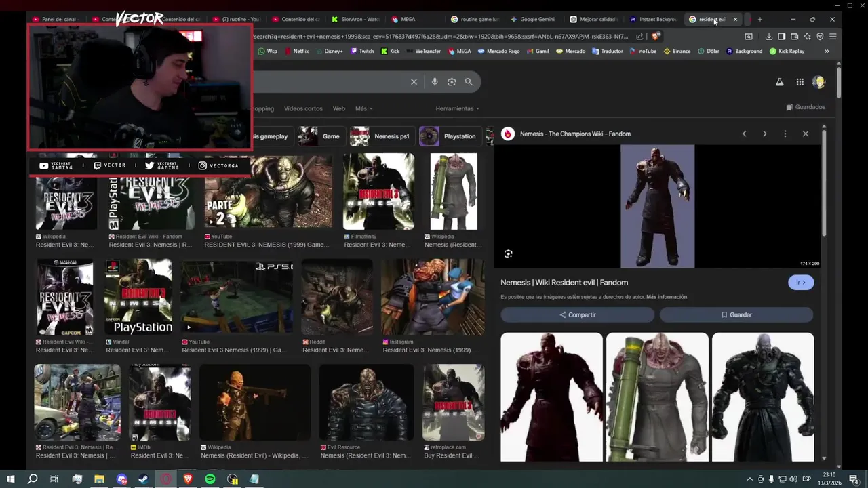This screenshot has width=868, height=488.
Task: Open the Evil Resource Nemesis image result
Action: coord(367,403)
